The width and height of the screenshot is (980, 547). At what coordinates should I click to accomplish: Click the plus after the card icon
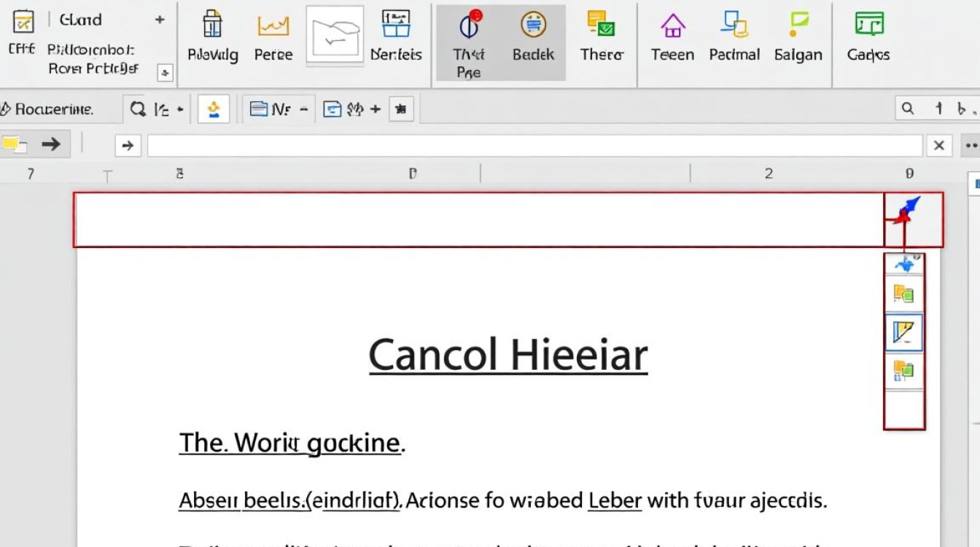click(x=376, y=109)
